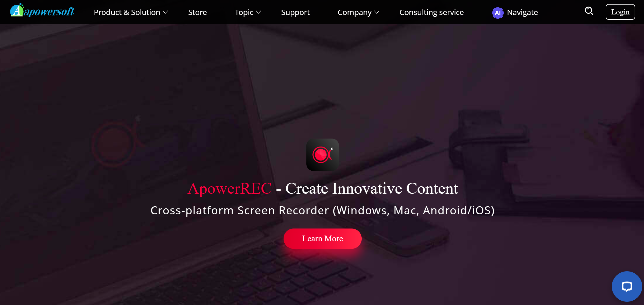The width and height of the screenshot is (644, 305).
Task: Click the Support menu item
Action: (x=295, y=12)
